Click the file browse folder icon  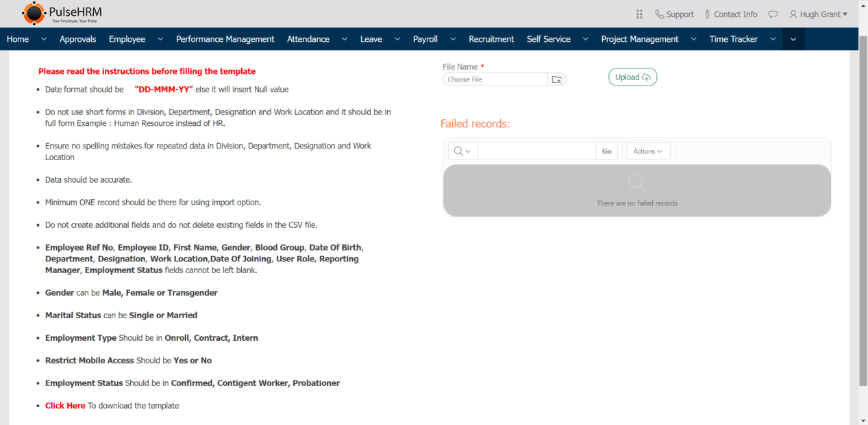click(556, 79)
